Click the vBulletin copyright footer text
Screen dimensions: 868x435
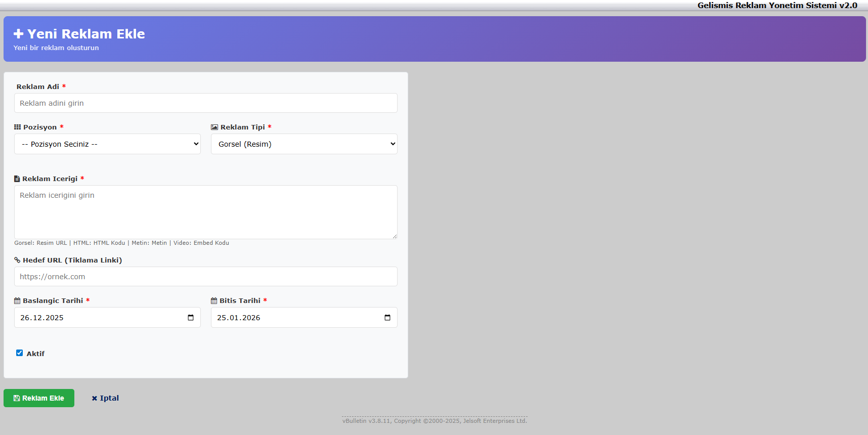coord(435,421)
